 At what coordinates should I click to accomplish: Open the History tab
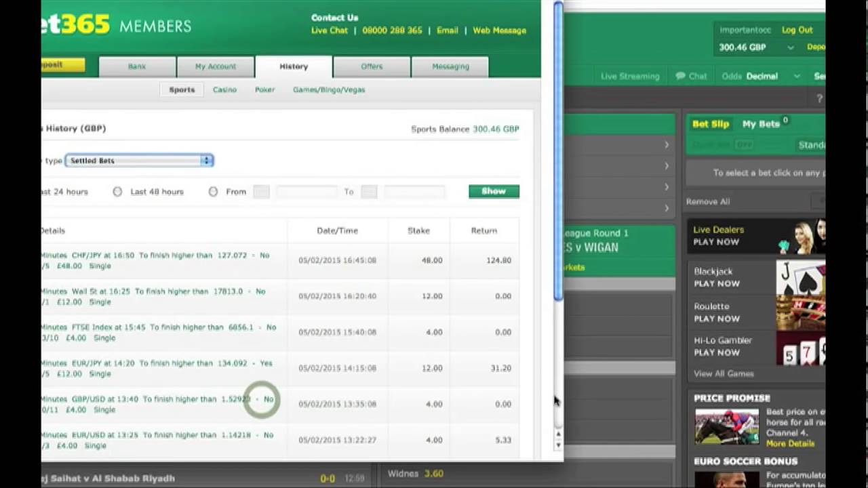294,66
